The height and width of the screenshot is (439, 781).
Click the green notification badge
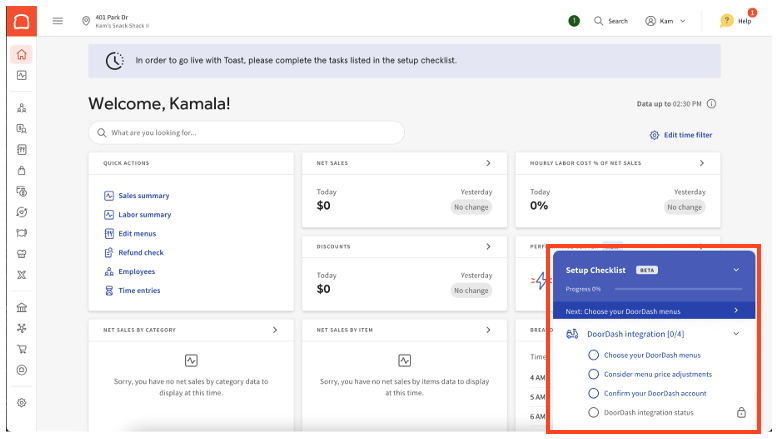[574, 20]
